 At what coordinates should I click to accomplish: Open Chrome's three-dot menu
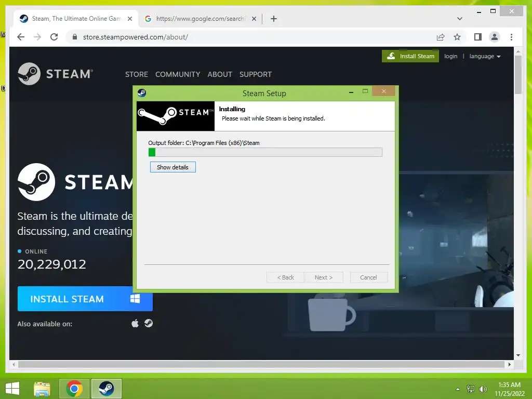511,37
